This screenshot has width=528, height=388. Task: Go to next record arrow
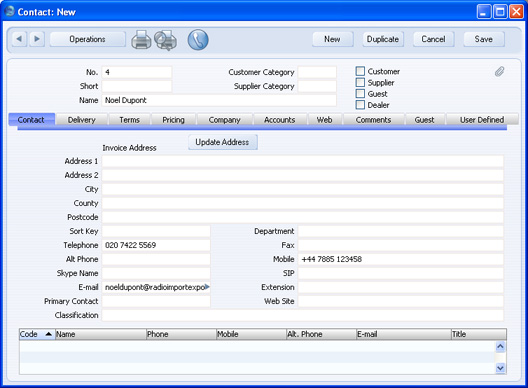[x=37, y=39]
